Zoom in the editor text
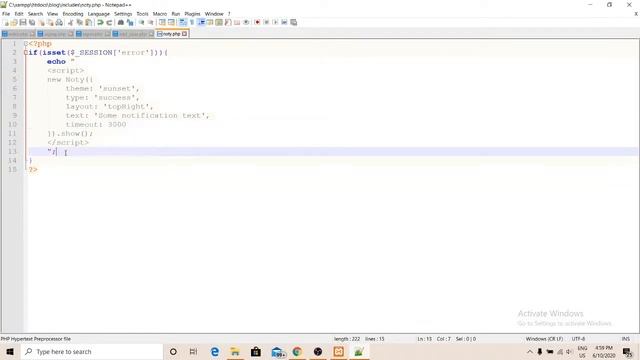 (x=141, y=22)
